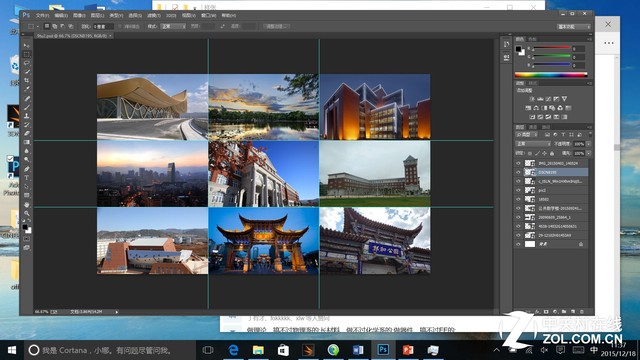Switch to the Channels tab in Layers panel
Screen dimensions: 640x360
pyautogui.click(x=533, y=127)
